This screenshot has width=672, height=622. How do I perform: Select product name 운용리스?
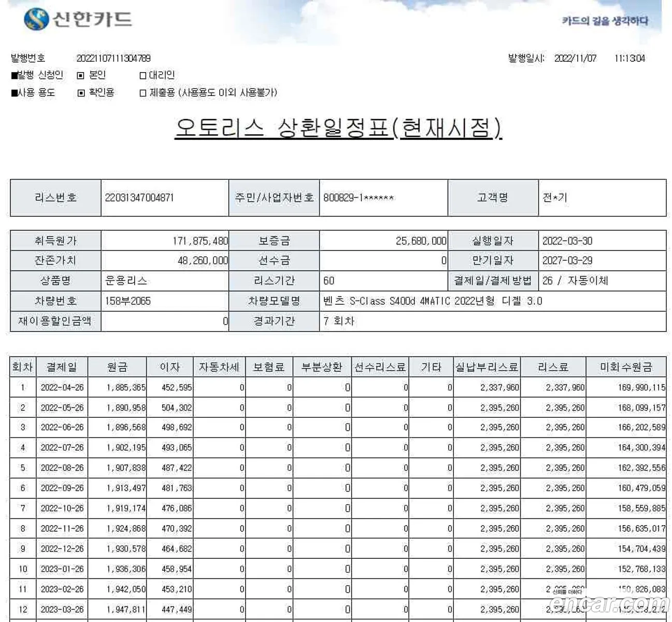(x=126, y=280)
